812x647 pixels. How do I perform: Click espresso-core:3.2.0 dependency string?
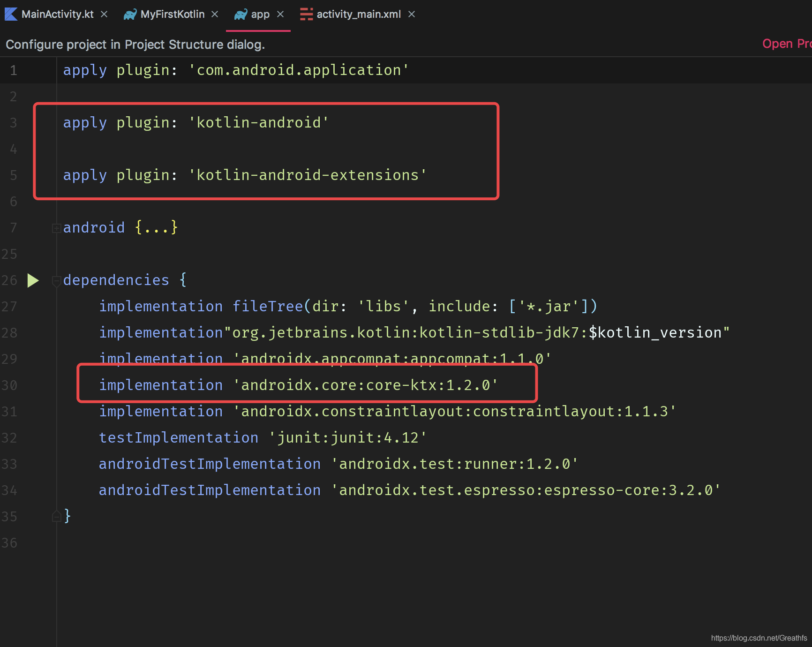point(526,490)
